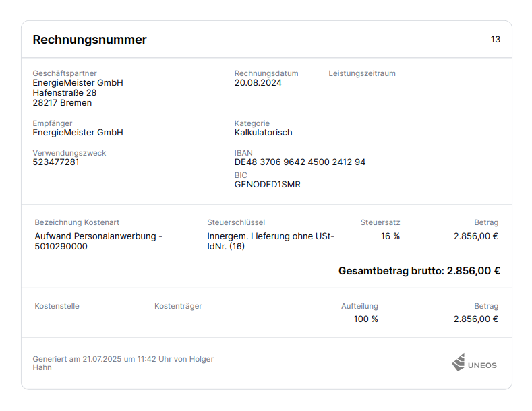532x411 pixels.
Task: Click the Kostenstelle column header
Action: click(57, 306)
